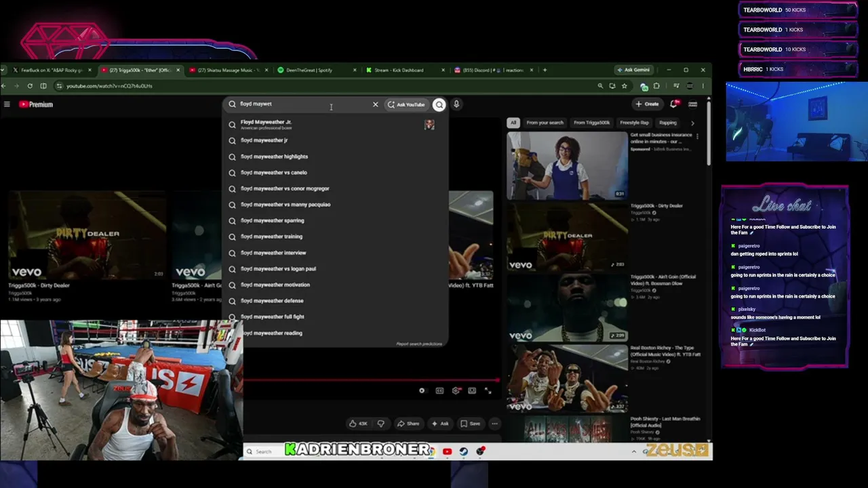The image size is (868, 488).
Task: Select the 'Freestyle Rap' filter chip
Action: click(x=635, y=123)
